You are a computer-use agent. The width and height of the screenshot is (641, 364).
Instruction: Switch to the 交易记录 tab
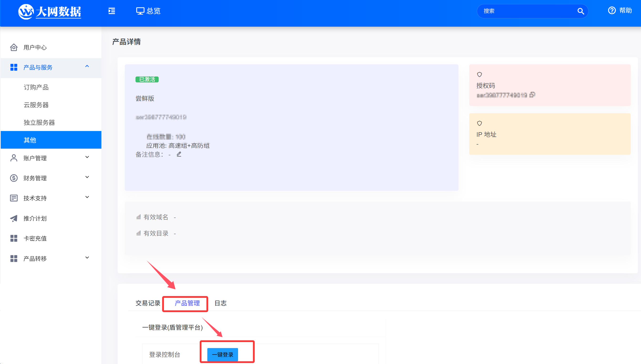148,303
